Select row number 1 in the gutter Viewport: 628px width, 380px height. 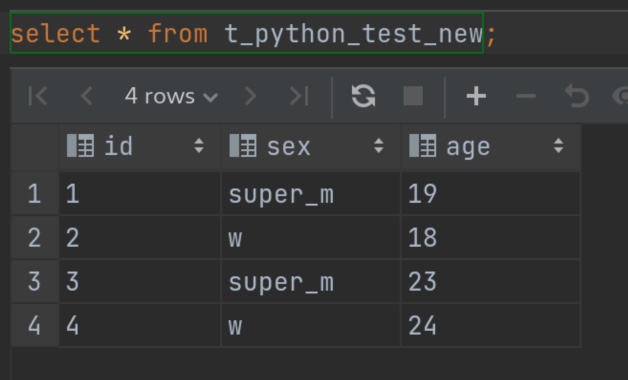tap(35, 193)
